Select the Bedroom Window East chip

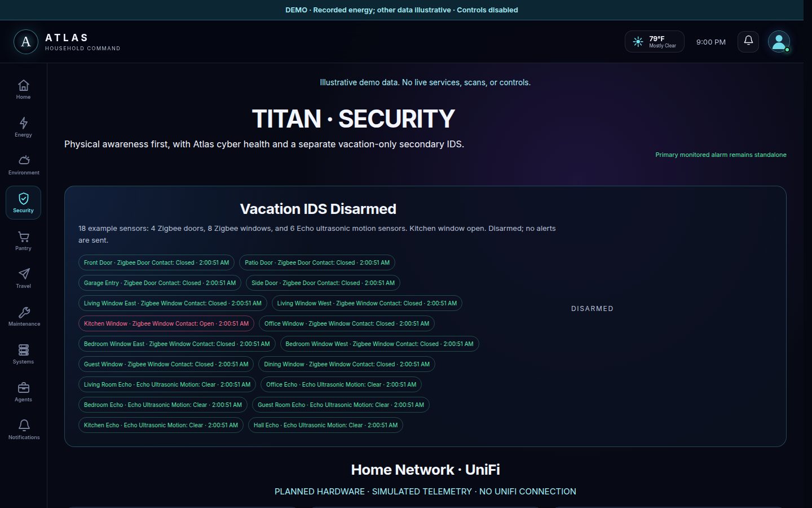[x=177, y=344]
